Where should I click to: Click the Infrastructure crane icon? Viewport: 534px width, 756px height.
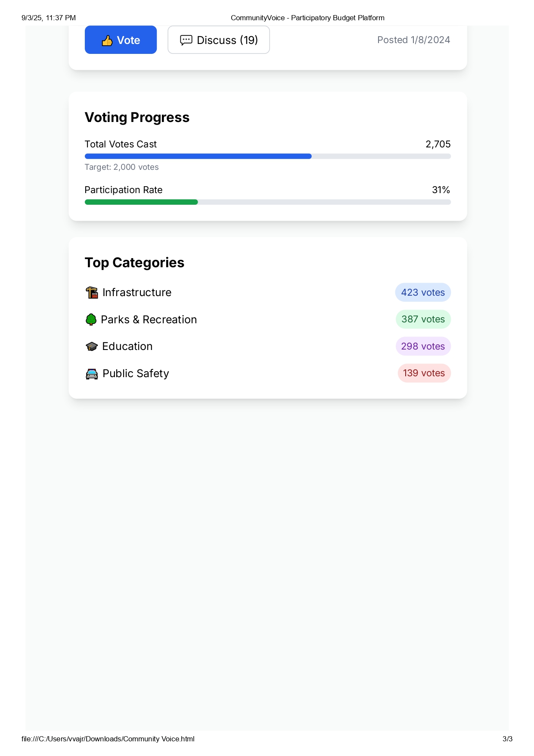92,293
